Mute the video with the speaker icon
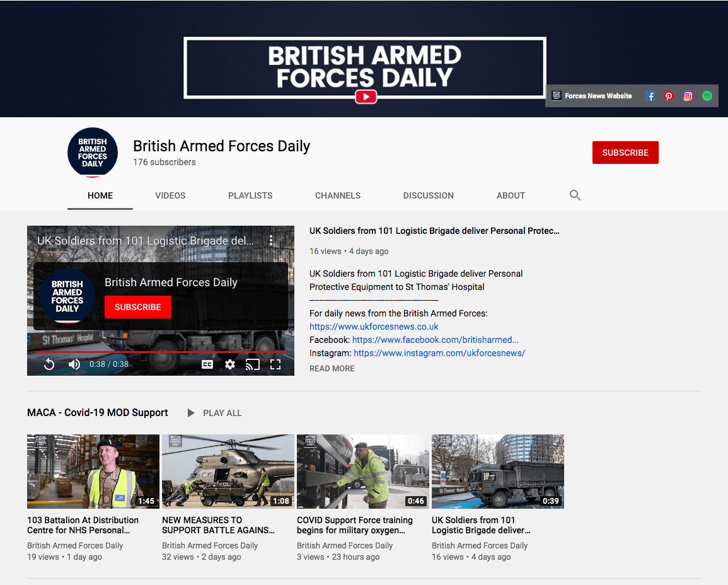This screenshot has width=728, height=585. 74,364
